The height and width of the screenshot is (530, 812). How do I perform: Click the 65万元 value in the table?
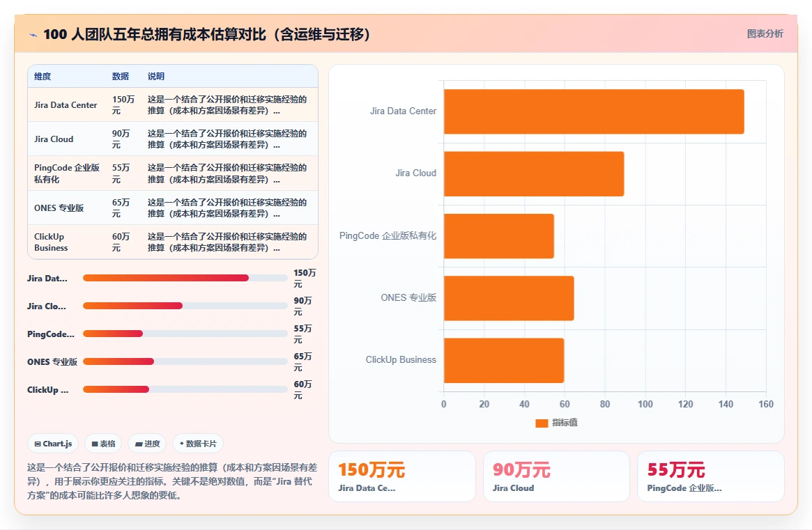coord(121,208)
